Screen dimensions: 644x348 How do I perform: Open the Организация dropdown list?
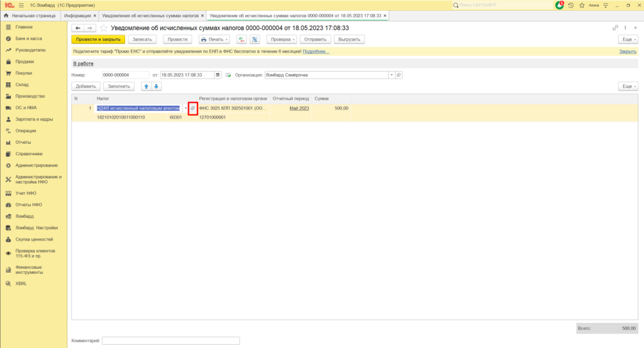pyautogui.click(x=392, y=75)
